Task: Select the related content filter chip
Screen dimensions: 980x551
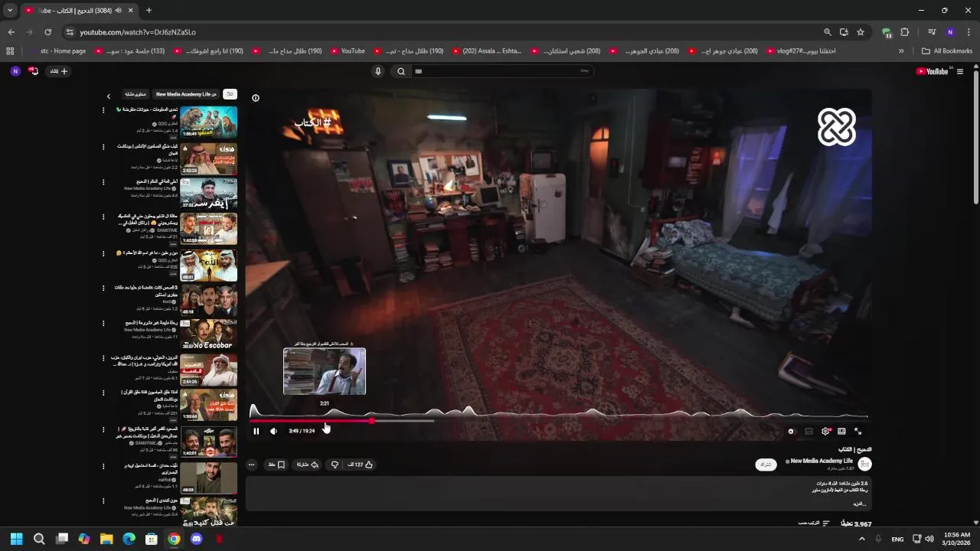Action: 136,94
